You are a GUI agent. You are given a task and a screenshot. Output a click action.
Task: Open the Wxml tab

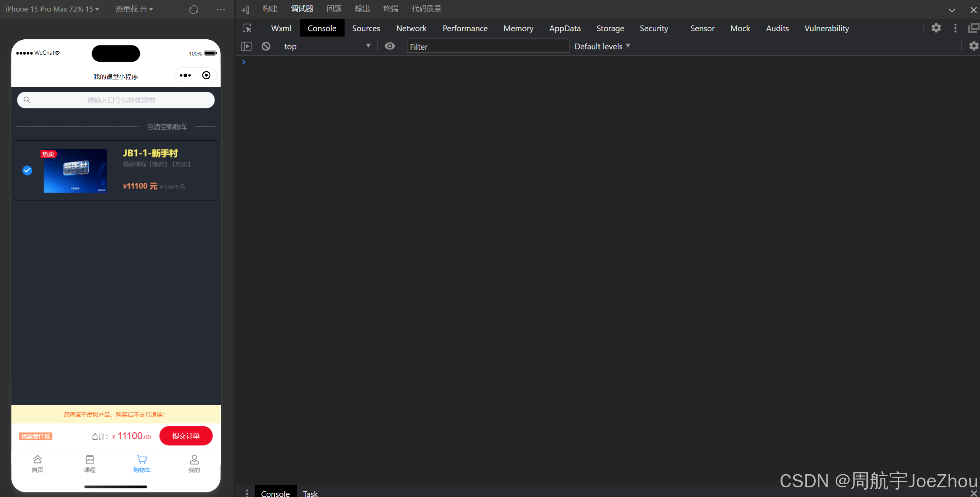click(281, 28)
